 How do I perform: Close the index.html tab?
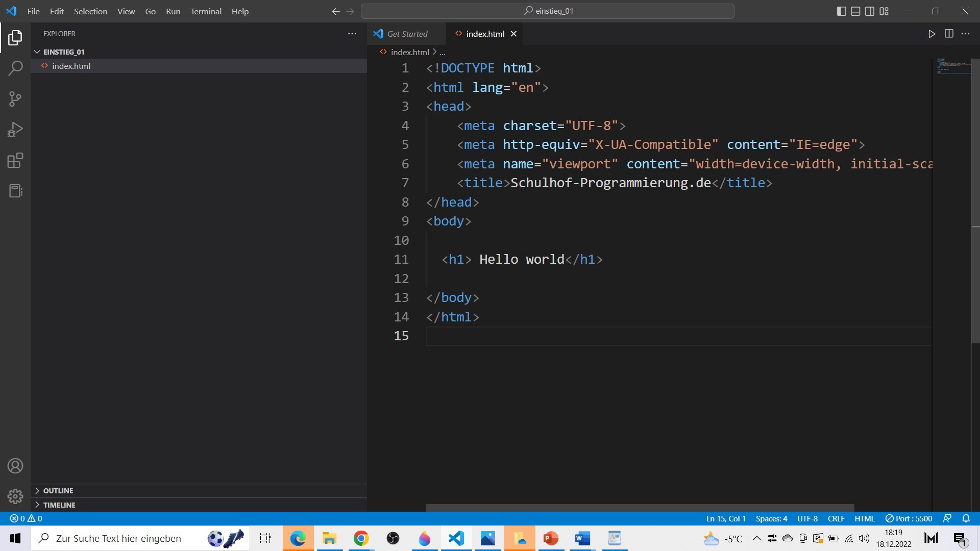point(514,34)
